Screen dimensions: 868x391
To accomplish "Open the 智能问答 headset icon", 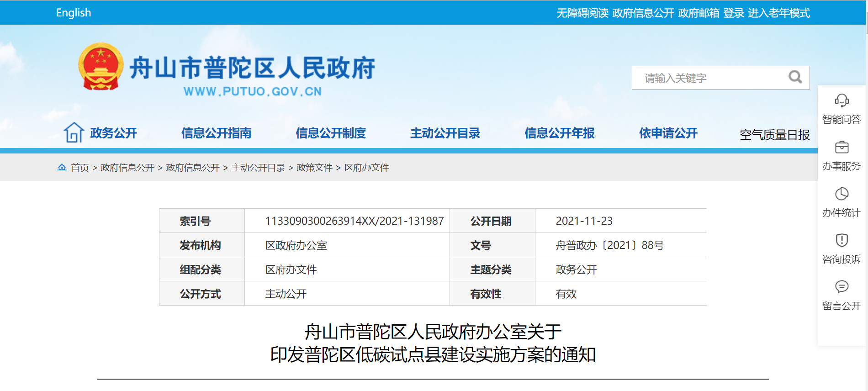I will click(842, 100).
